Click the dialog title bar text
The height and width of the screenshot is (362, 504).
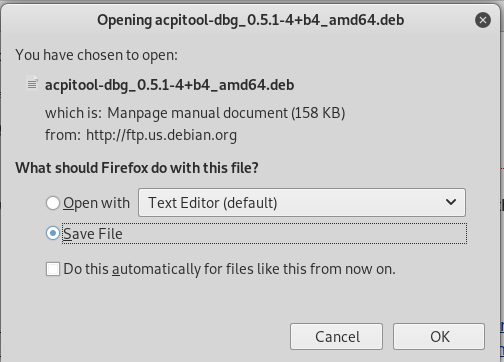point(251,20)
